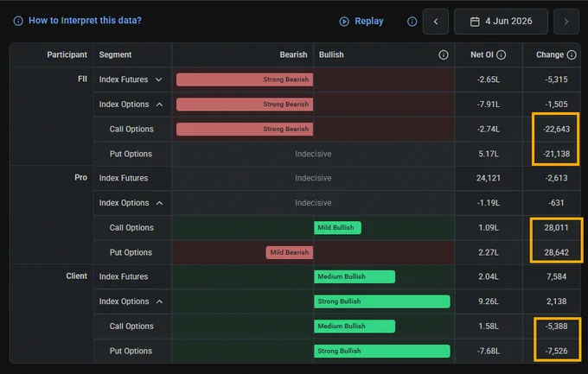The image size is (588, 374).
Task: Click Change value 28,642
Action: [x=556, y=252]
